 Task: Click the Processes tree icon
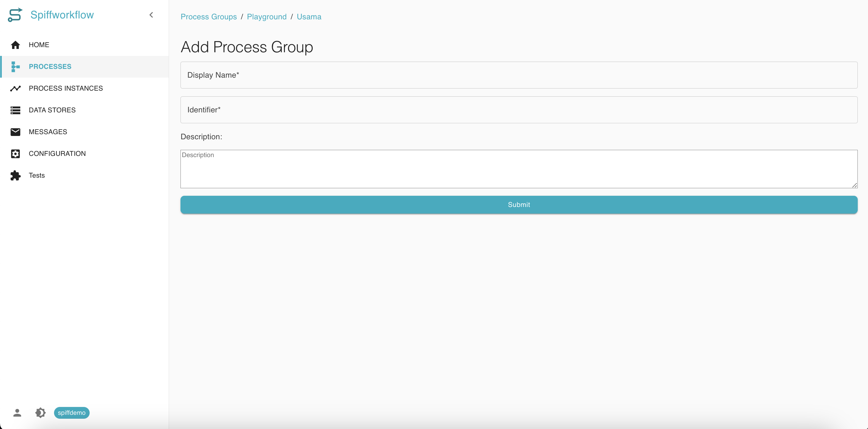(x=15, y=67)
